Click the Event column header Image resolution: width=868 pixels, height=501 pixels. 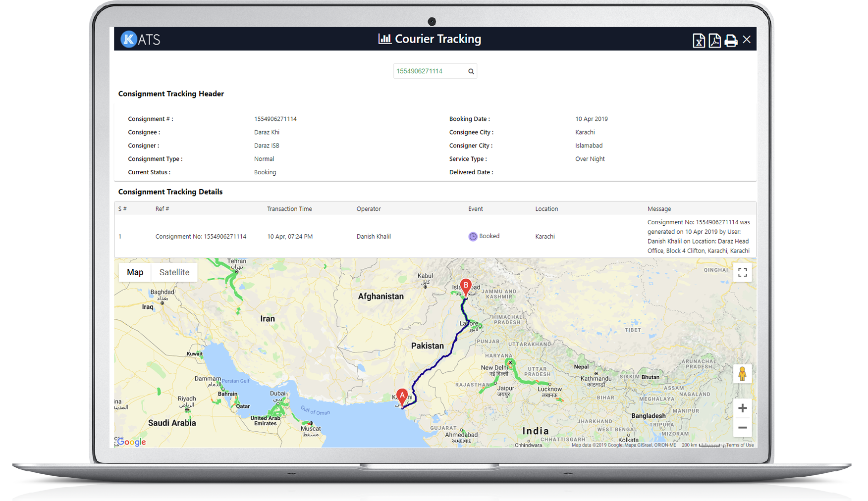pyautogui.click(x=476, y=209)
